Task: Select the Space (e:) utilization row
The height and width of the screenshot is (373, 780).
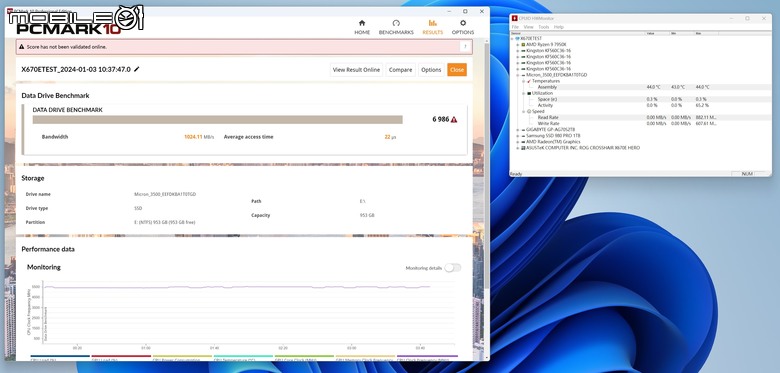Action: point(641,99)
